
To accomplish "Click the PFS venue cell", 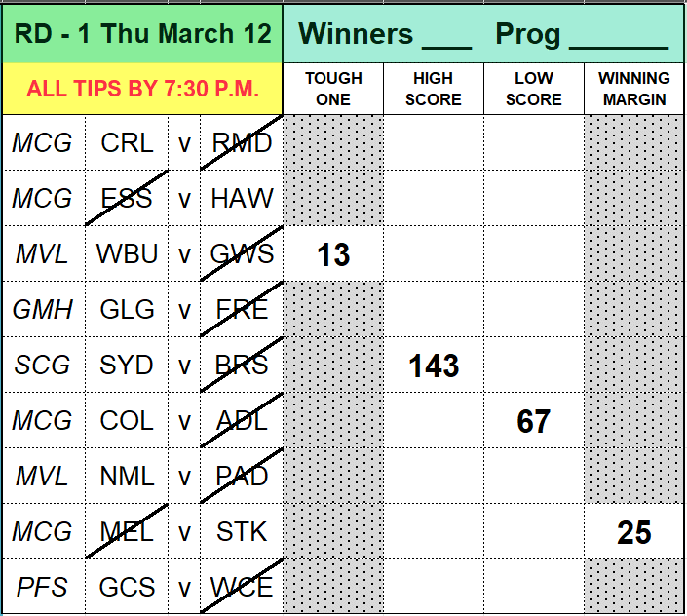I will click(x=44, y=587).
